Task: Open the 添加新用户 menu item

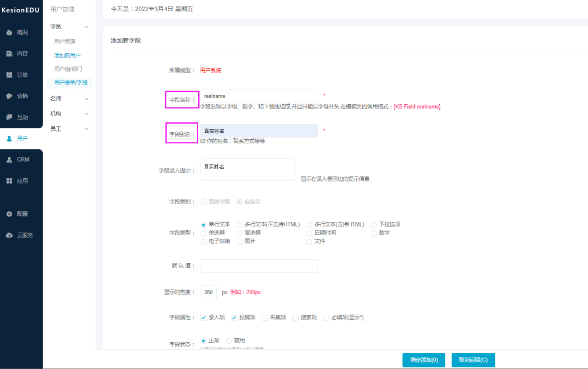Action: [67, 55]
